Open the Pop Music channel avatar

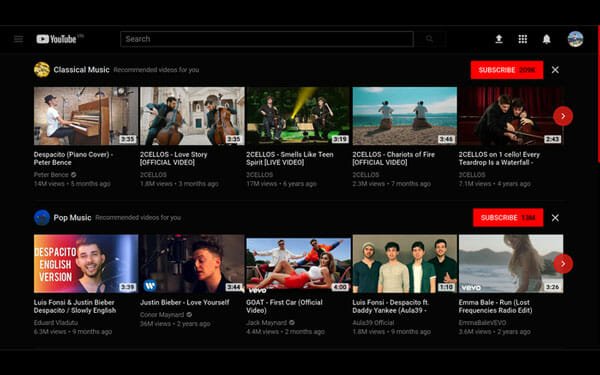[42, 217]
